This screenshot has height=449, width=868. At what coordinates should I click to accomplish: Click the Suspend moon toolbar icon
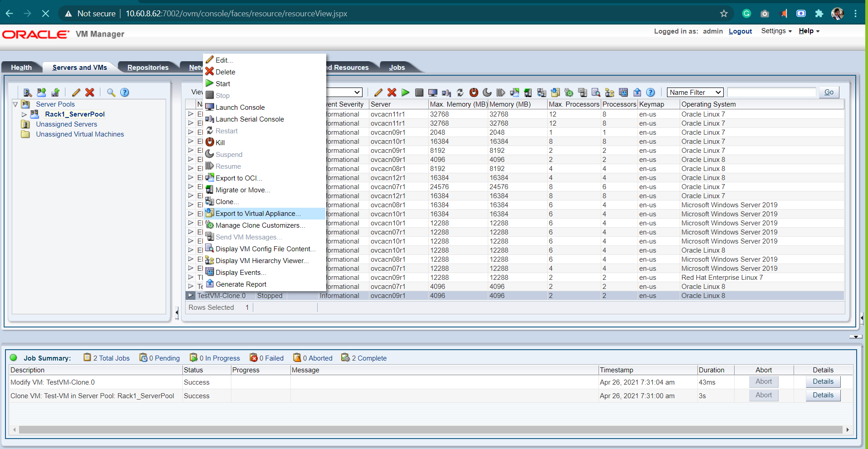pos(487,93)
